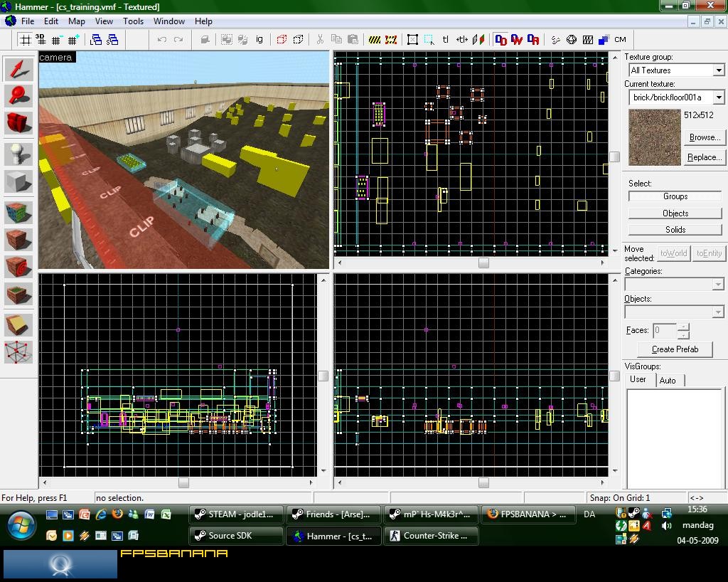Toggle the cordon state (yellow-black stripes)
Screen dimensions: 728x582
pos(375,40)
